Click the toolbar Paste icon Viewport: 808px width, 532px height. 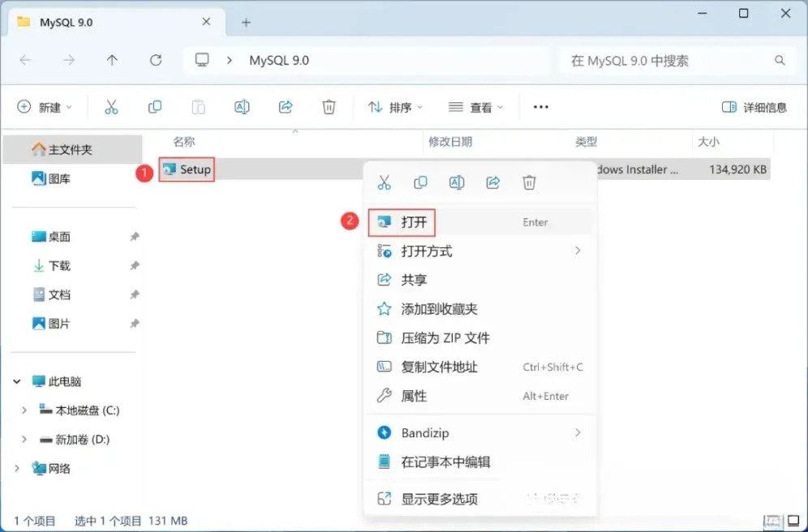click(199, 107)
